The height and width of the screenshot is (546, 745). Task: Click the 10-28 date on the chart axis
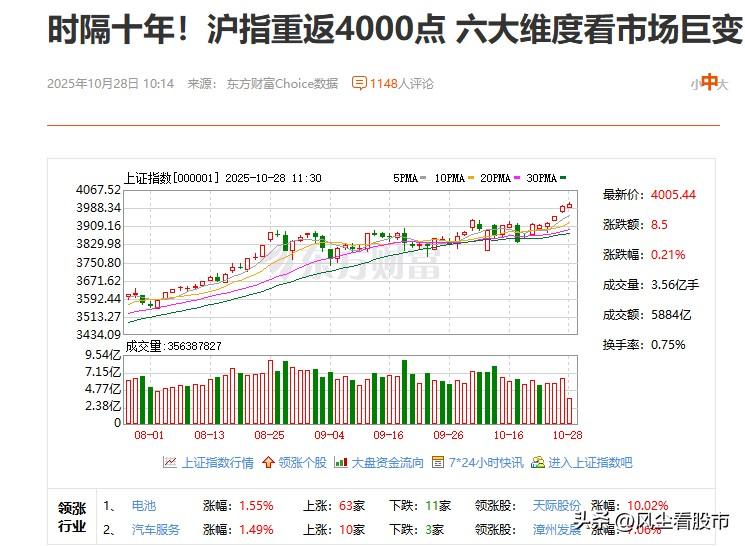(567, 435)
